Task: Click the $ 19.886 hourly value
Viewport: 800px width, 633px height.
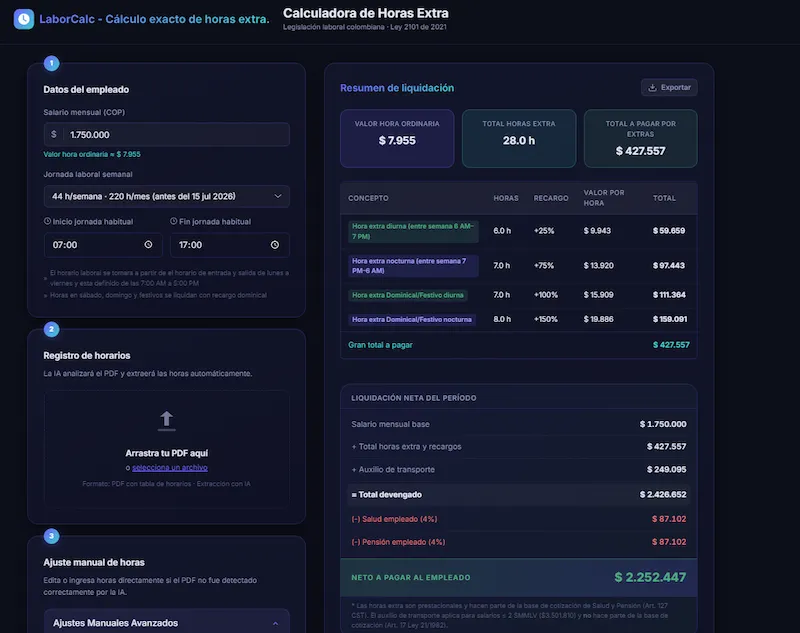Action: point(598,319)
